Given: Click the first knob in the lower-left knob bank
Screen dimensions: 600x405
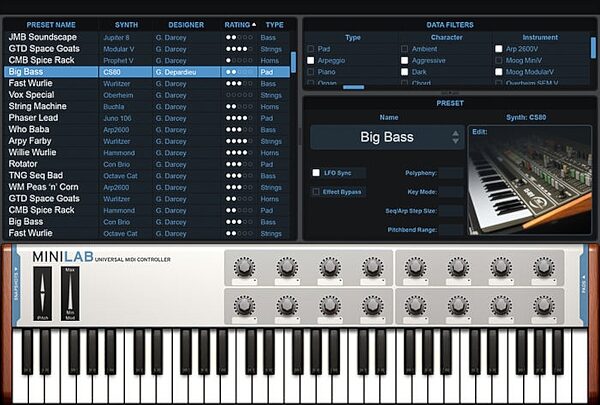Looking at the screenshot, I should (244, 305).
